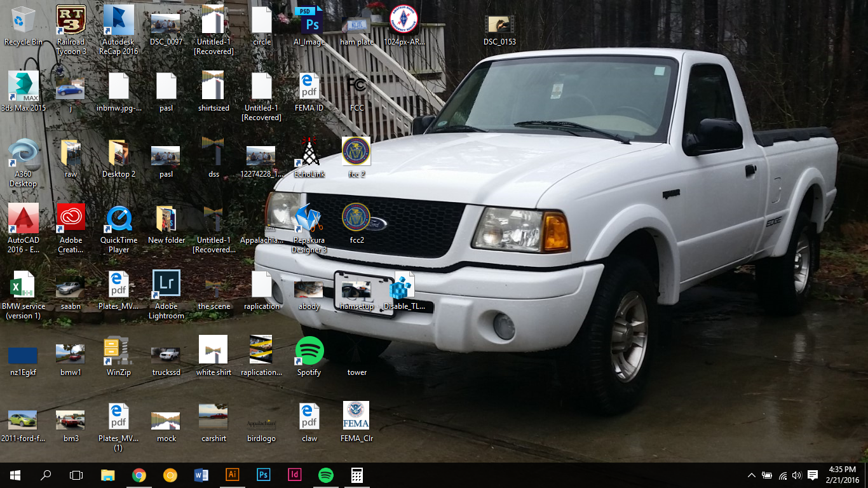This screenshot has height=488, width=868.
Task: Launch Adobe Illustrator from the taskbar
Action: pyautogui.click(x=233, y=475)
